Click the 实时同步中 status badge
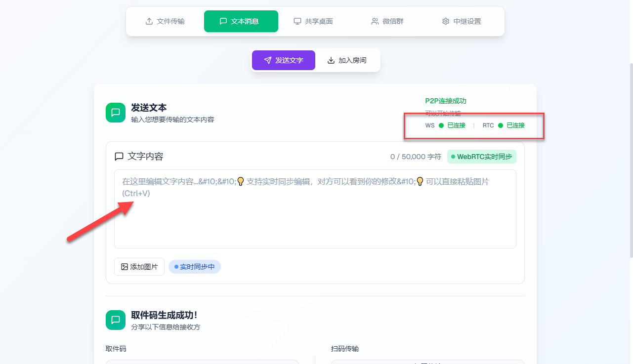Image resolution: width=633 pixels, height=364 pixels. pos(195,267)
